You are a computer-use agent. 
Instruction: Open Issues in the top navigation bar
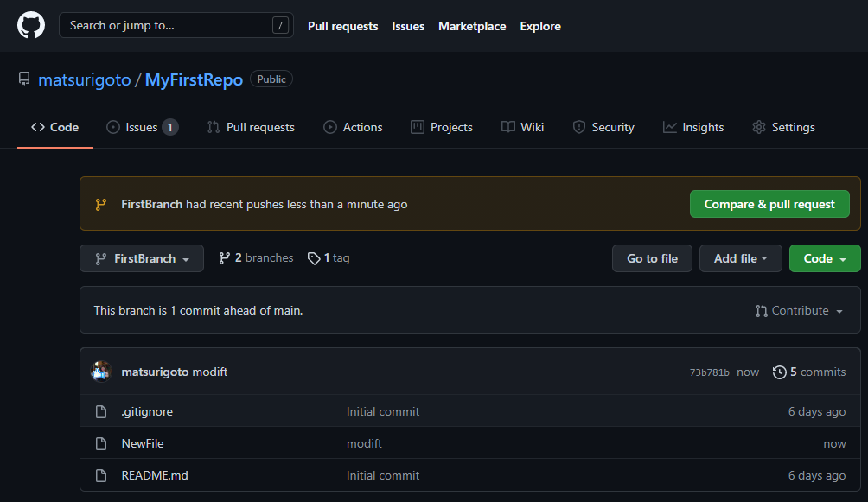tap(408, 26)
